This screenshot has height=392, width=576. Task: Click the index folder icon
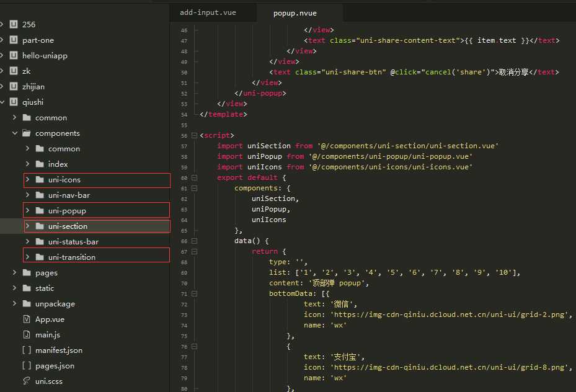(x=40, y=164)
